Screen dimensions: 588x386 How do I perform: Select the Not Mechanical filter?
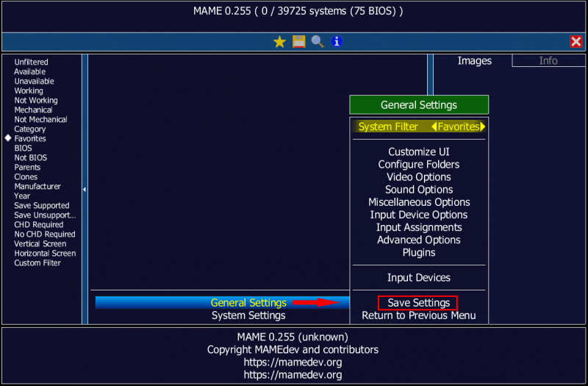click(40, 119)
